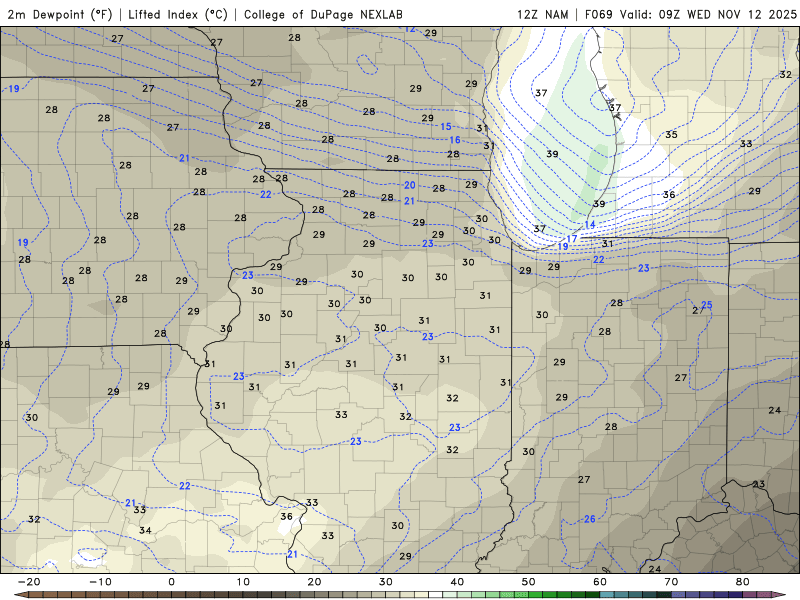Click the '-10' colorbar label
This screenshot has height=600, width=800.
pos(100,582)
